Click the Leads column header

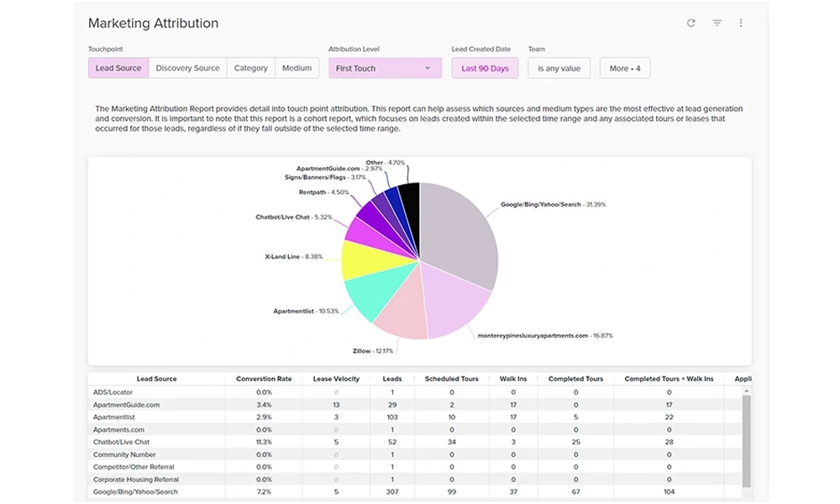(392, 379)
